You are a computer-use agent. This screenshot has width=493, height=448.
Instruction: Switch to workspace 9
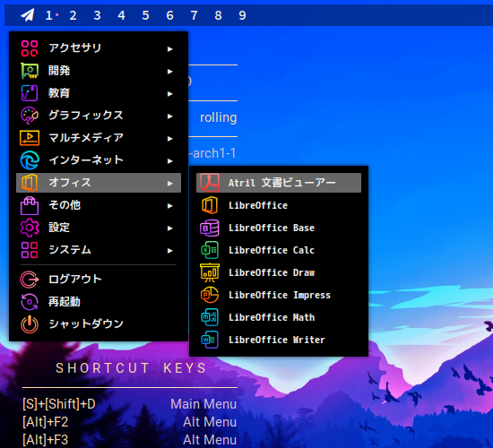pos(242,15)
